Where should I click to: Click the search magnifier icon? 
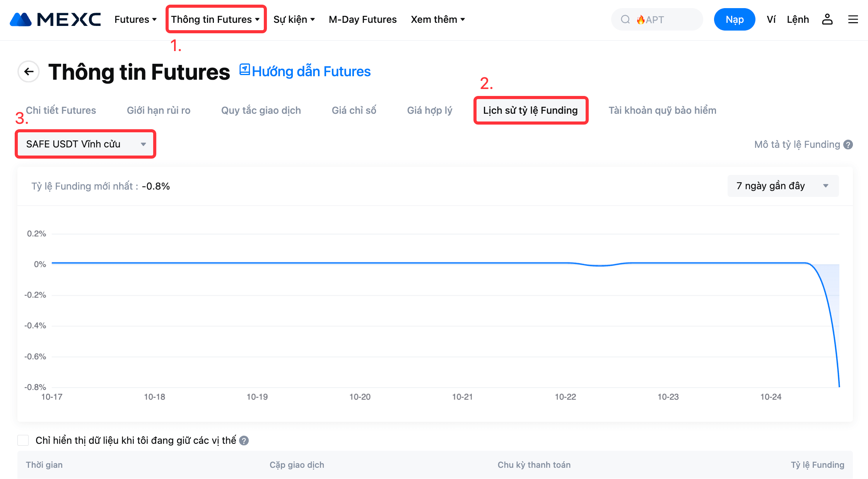625,19
